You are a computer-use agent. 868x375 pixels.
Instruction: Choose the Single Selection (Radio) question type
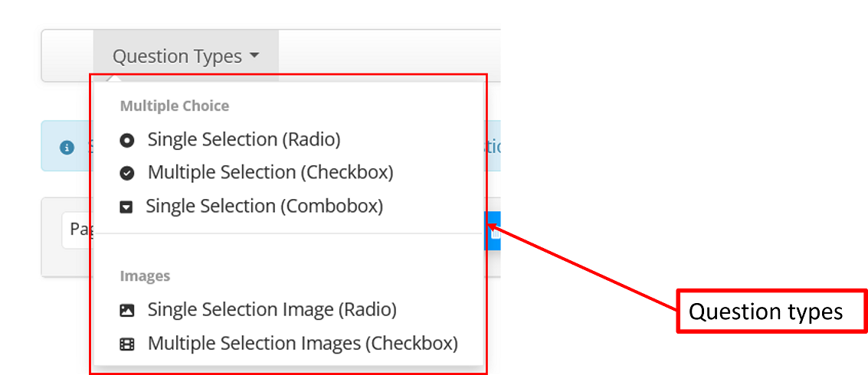click(244, 140)
